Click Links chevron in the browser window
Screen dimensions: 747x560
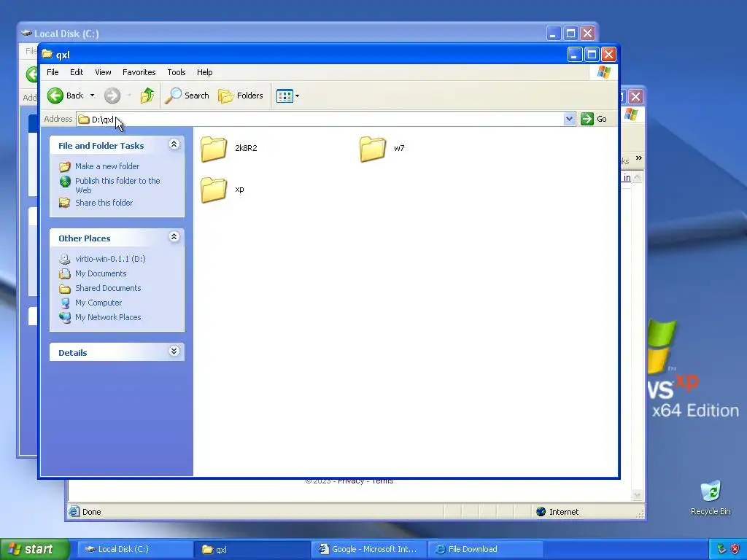click(639, 158)
